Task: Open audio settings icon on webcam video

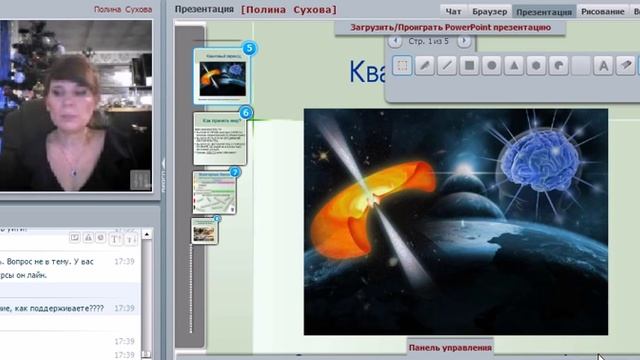Action: pos(140,180)
